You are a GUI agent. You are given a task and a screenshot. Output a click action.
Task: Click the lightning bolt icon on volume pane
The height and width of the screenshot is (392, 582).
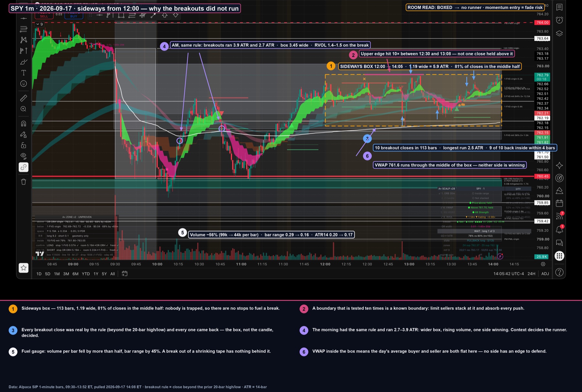(500, 256)
